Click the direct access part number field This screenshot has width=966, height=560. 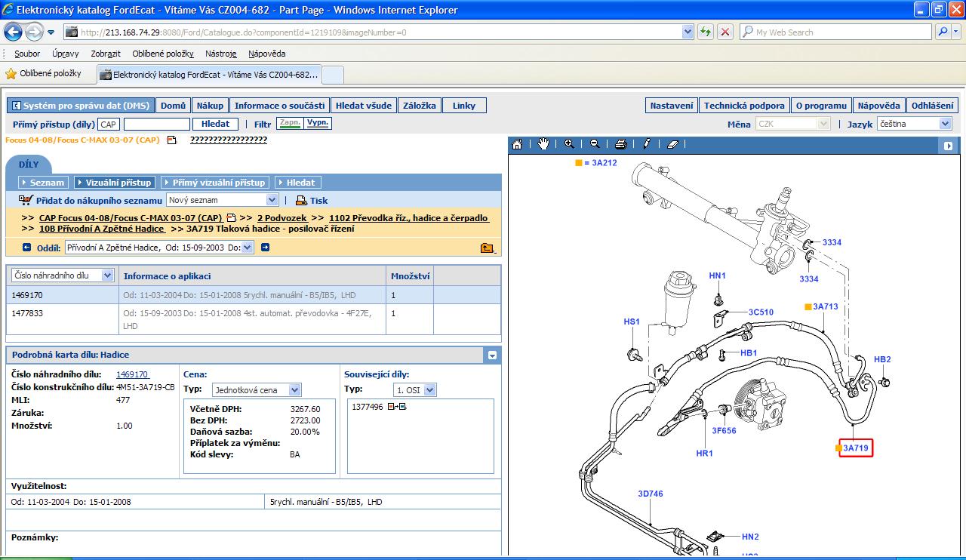(x=156, y=125)
